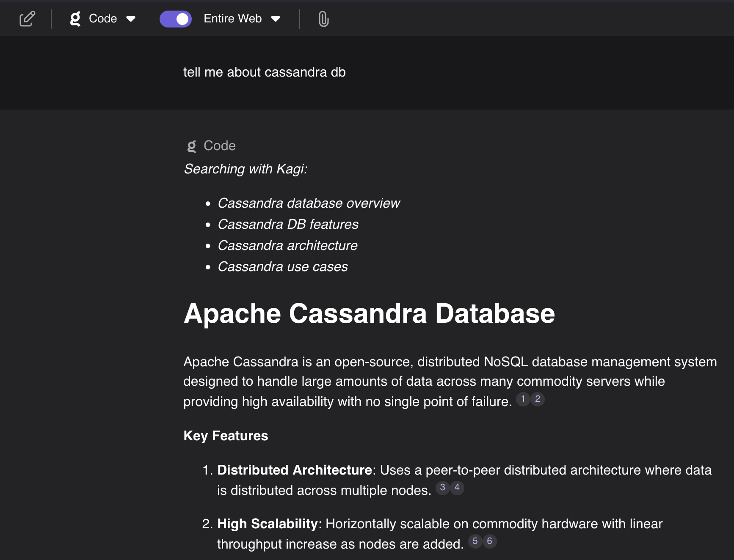
Task: Click the Entire Web scope label
Action: point(232,19)
